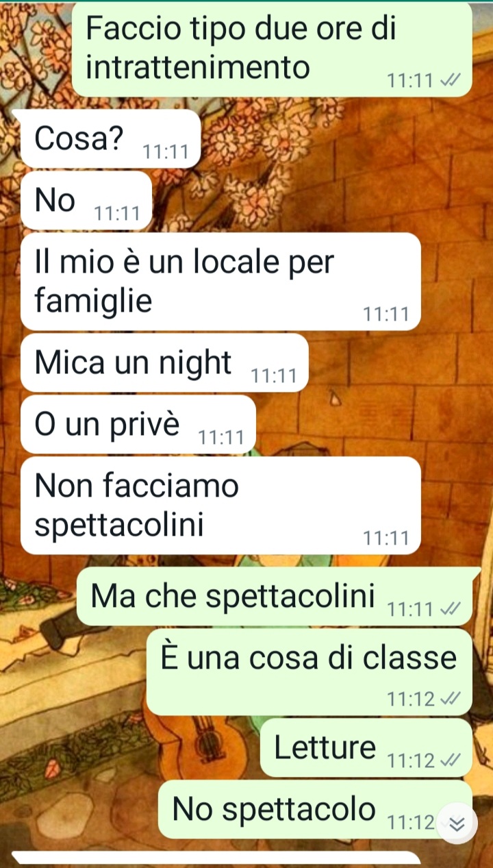The width and height of the screenshot is (493, 868).
Task: Tap double checkmarks on 'È una cosa di classe'
Action: tap(450, 699)
